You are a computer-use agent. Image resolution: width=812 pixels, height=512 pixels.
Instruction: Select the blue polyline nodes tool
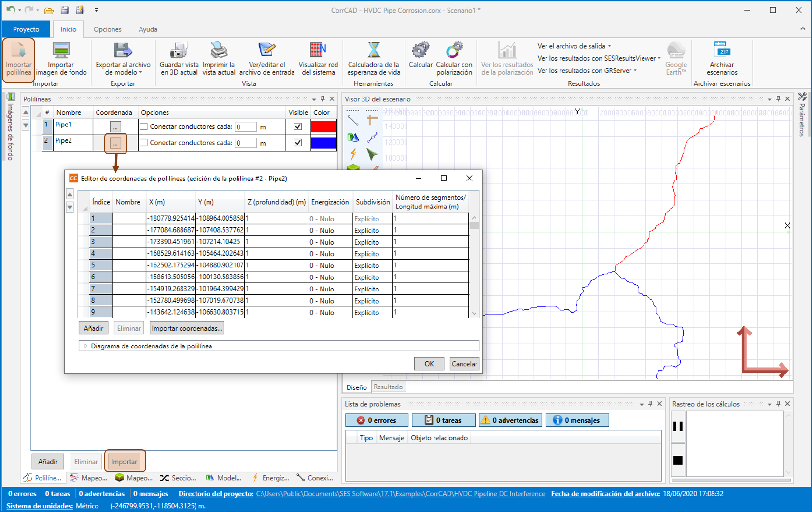[x=372, y=138]
